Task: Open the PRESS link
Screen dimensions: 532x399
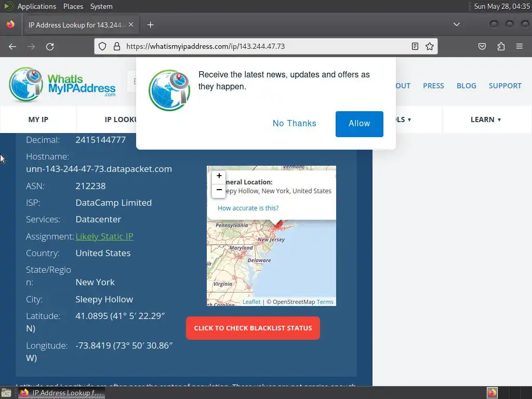Action: (433, 86)
